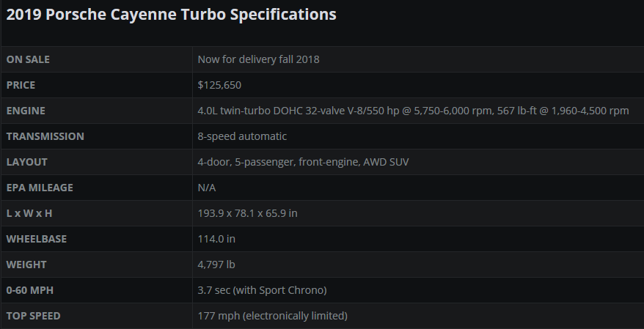Select the LAYOUT row label
644x329 pixels.
26,162
